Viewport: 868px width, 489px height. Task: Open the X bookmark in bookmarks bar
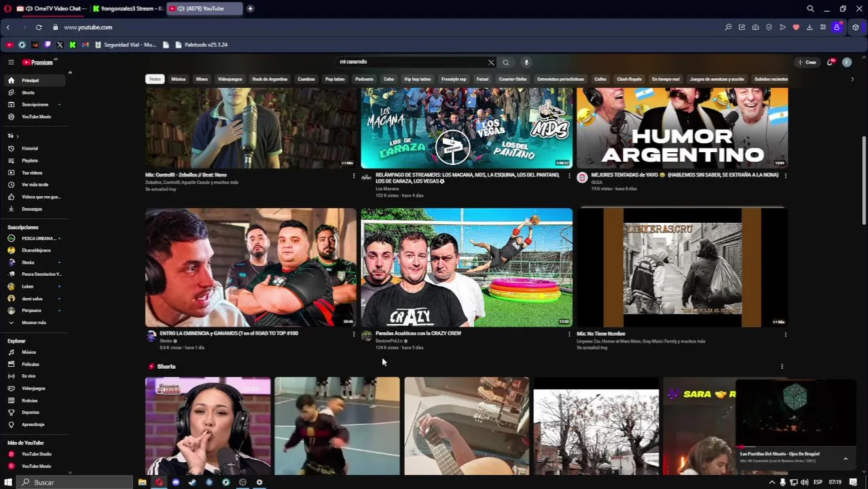coord(60,45)
